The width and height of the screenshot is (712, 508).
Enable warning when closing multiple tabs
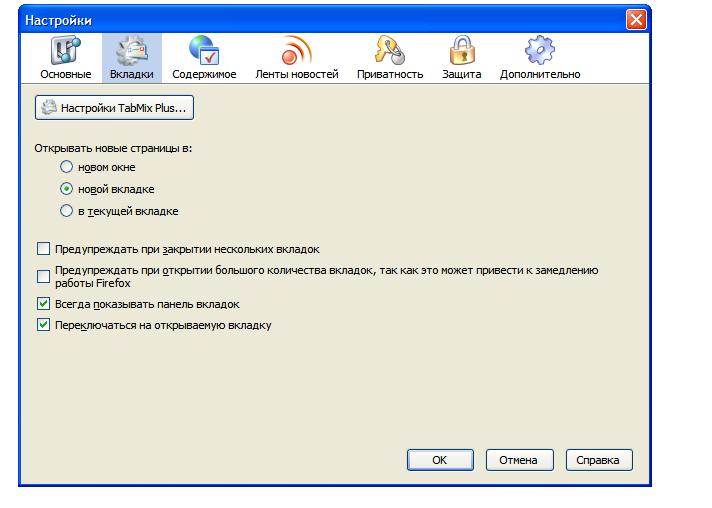tap(43, 249)
